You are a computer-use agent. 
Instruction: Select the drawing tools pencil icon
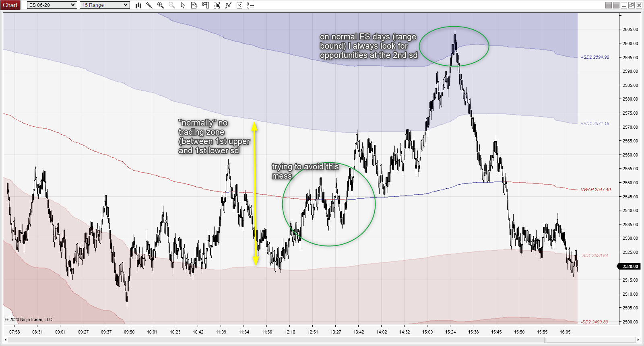[149, 5]
